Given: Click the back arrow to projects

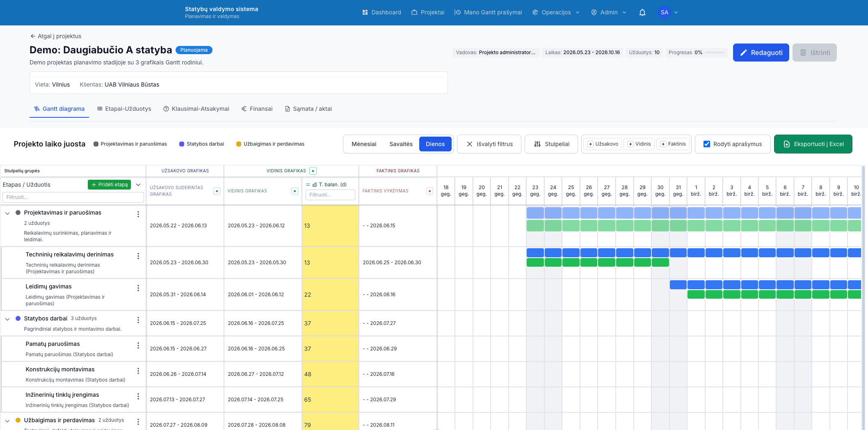Looking at the screenshot, I should (x=33, y=36).
